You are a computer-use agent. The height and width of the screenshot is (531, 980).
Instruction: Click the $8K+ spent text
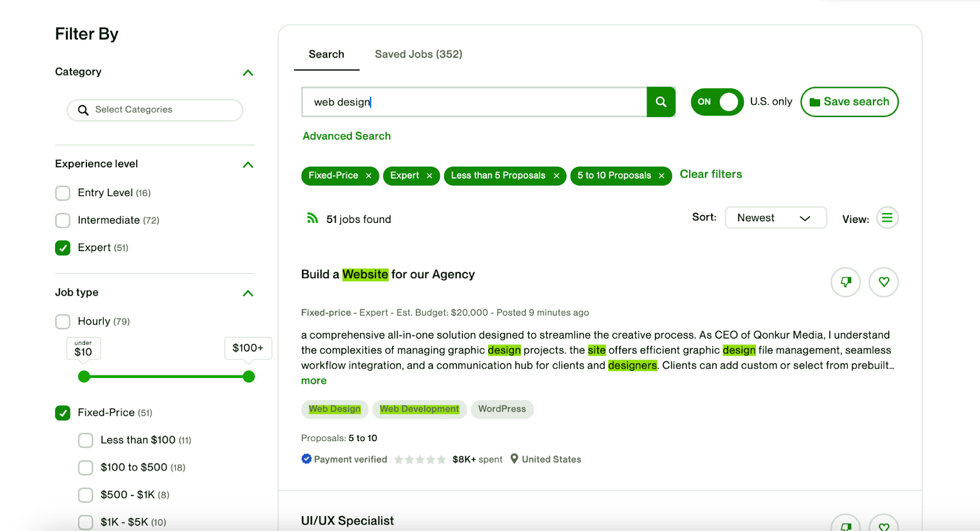pos(477,459)
